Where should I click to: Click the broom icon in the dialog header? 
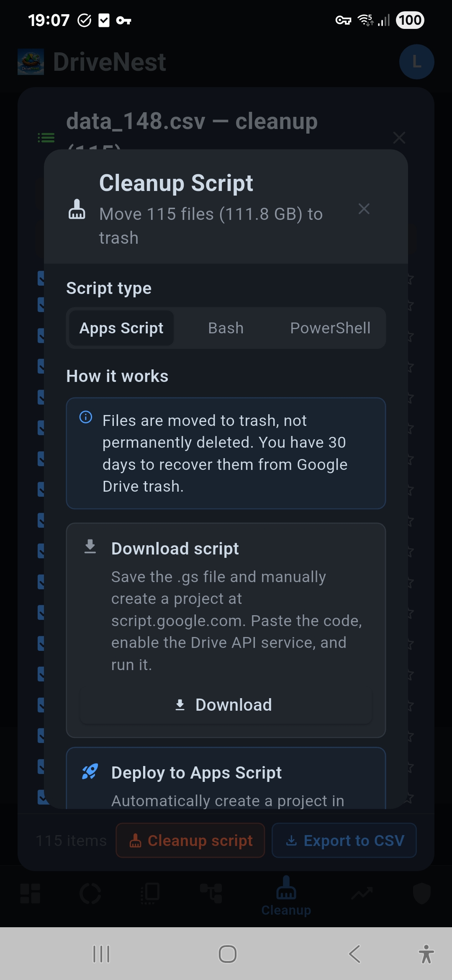(77, 209)
